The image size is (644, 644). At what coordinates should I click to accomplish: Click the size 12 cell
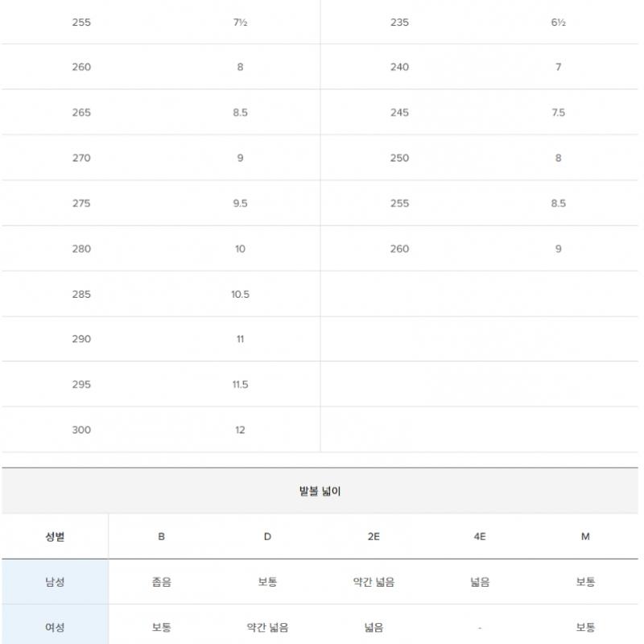click(x=240, y=430)
